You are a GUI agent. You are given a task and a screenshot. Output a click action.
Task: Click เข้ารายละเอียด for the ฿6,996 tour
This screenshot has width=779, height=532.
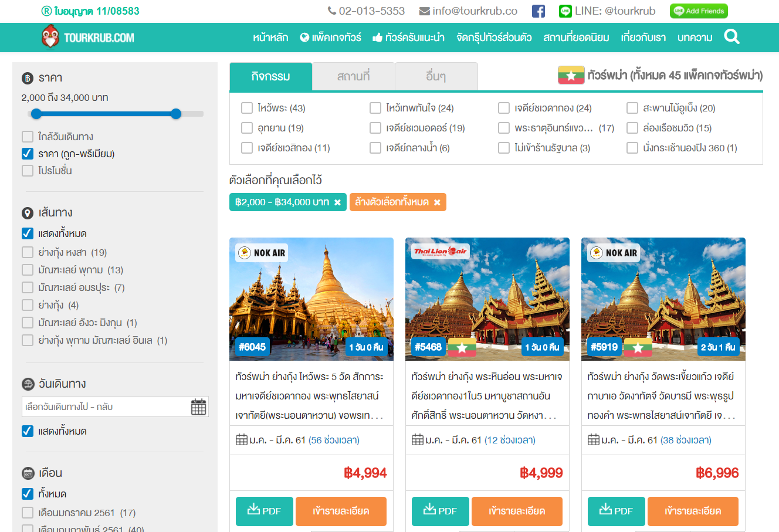[693, 511]
